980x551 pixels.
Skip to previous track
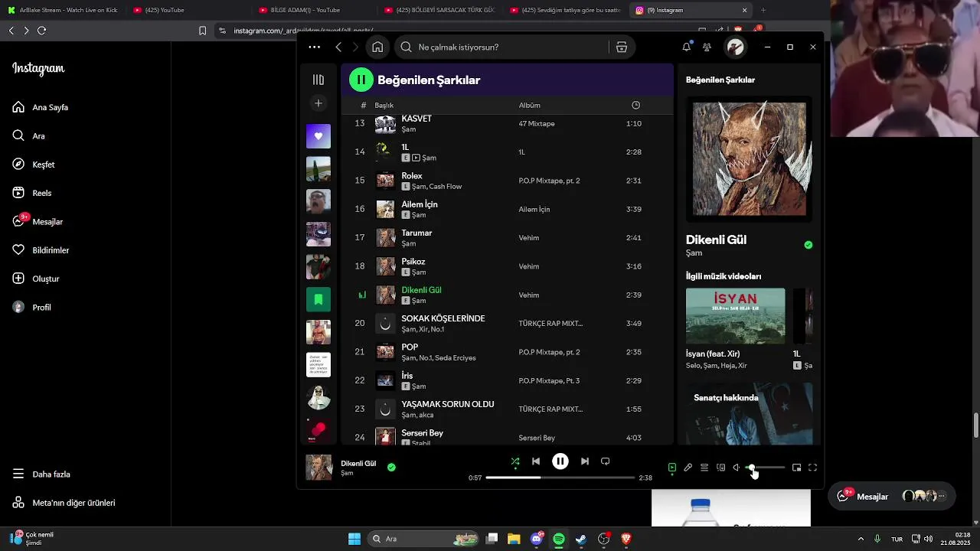point(536,461)
